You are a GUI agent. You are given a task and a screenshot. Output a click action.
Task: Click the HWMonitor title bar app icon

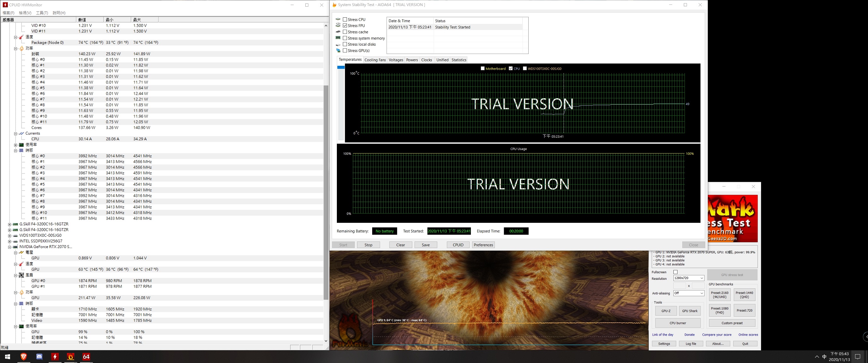pos(5,5)
